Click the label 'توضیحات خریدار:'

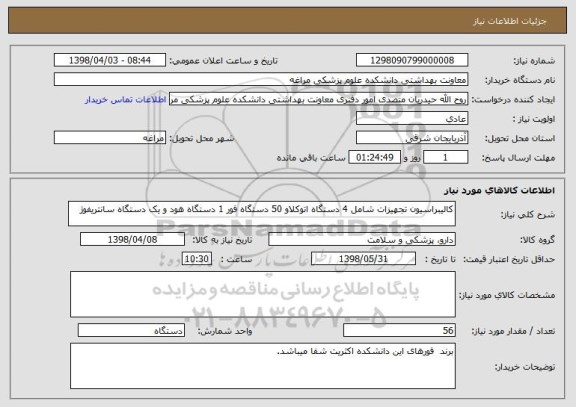(x=525, y=367)
